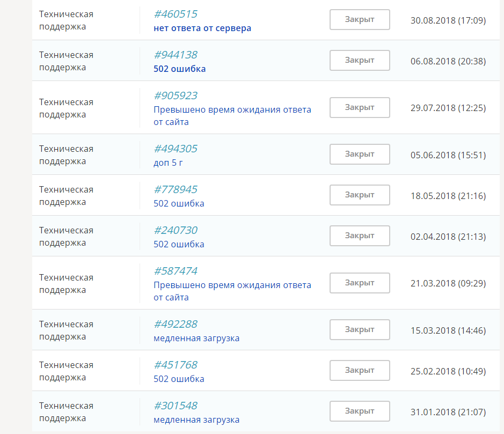The height and width of the screenshot is (434, 504).
Task: Open ticket #492288
Action: [176, 324]
